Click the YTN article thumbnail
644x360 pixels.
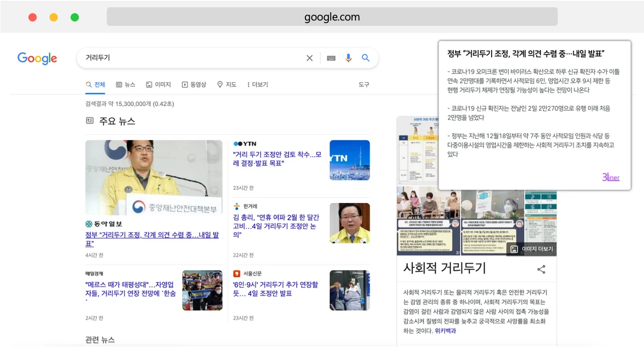tap(349, 160)
